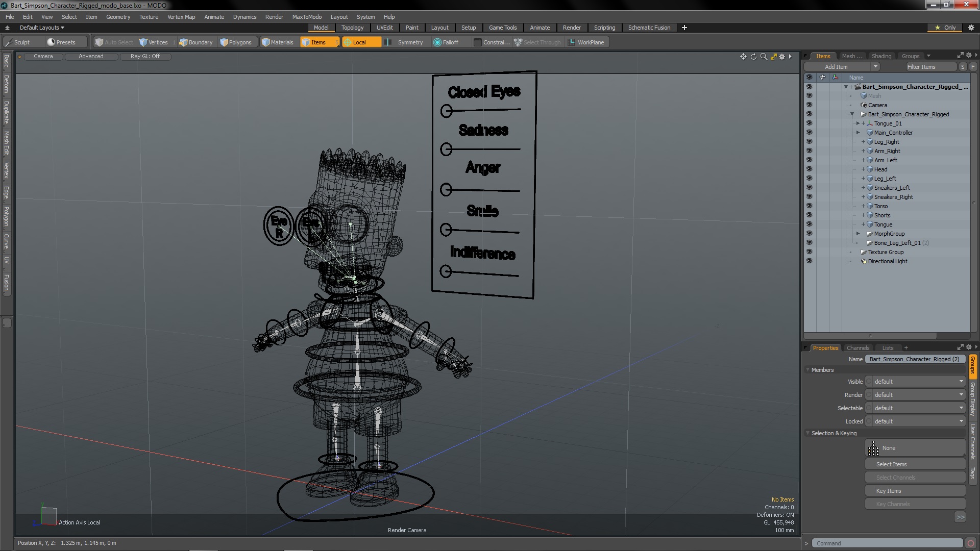Switch to Polygons selection mode
This screenshot has height=551, width=980.
(236, 42)
